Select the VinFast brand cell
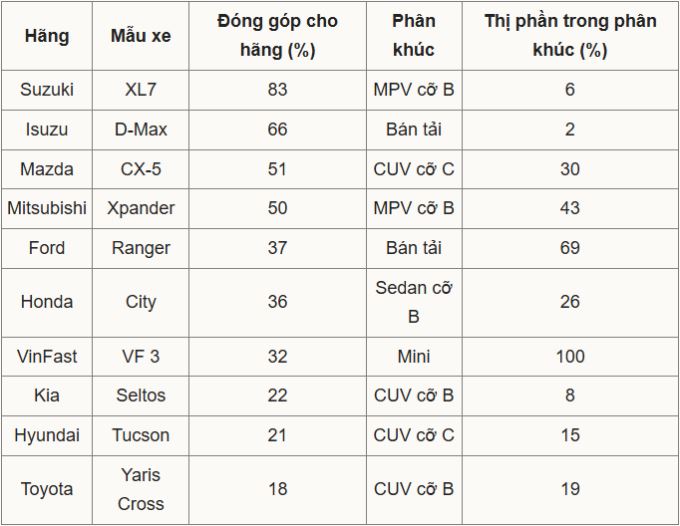The image size is (680, 526). pos(46,356)
